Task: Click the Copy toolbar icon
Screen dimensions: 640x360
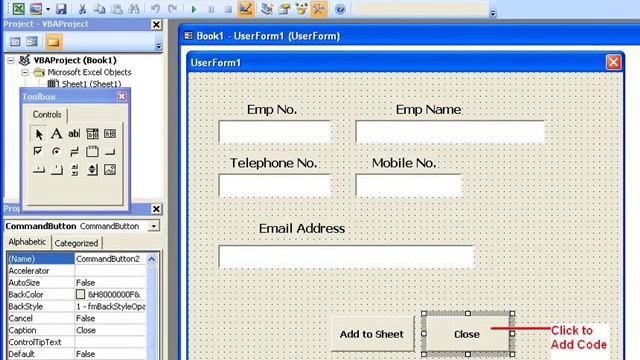Action: [99, 9]
